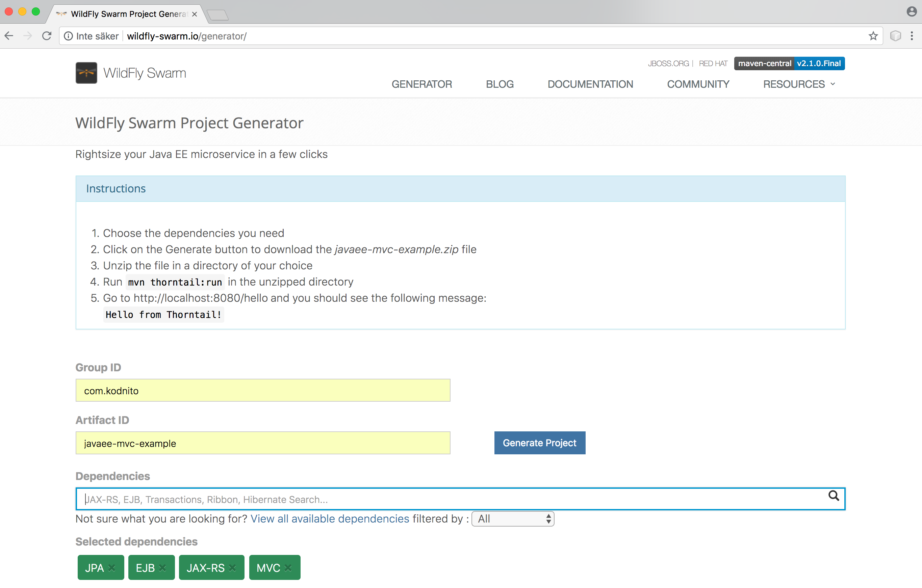Open the BLOG nav item
The height and width of the screenshot is (588, 922).
(x=500, y=84)
